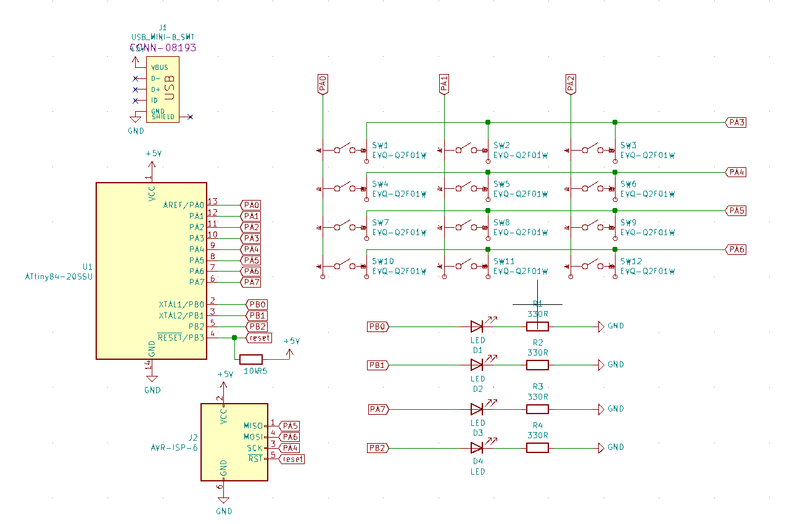Click no-connect X on USB D- pin
Viewport: 800px width, 524px height.
[135, 79]
